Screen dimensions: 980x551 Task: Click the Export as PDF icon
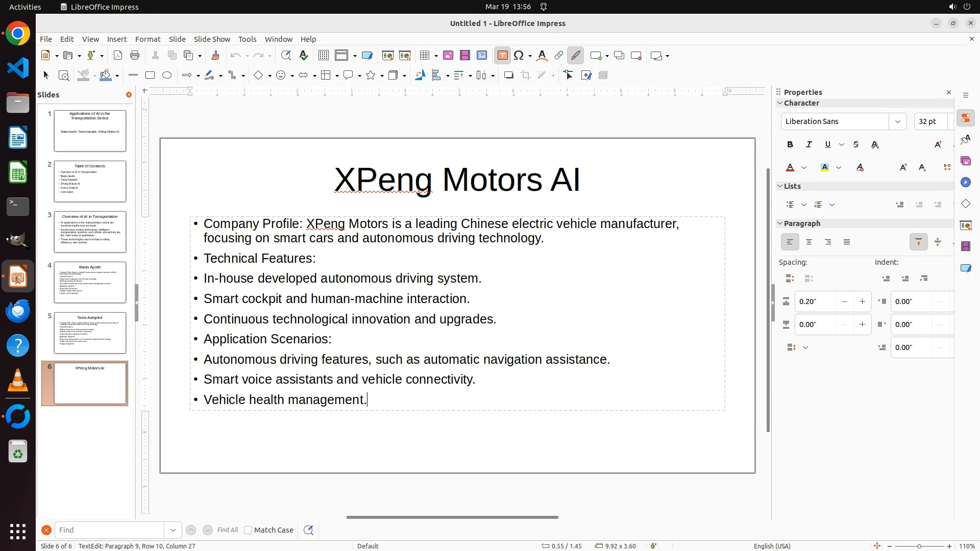click(x=118, y=56)
